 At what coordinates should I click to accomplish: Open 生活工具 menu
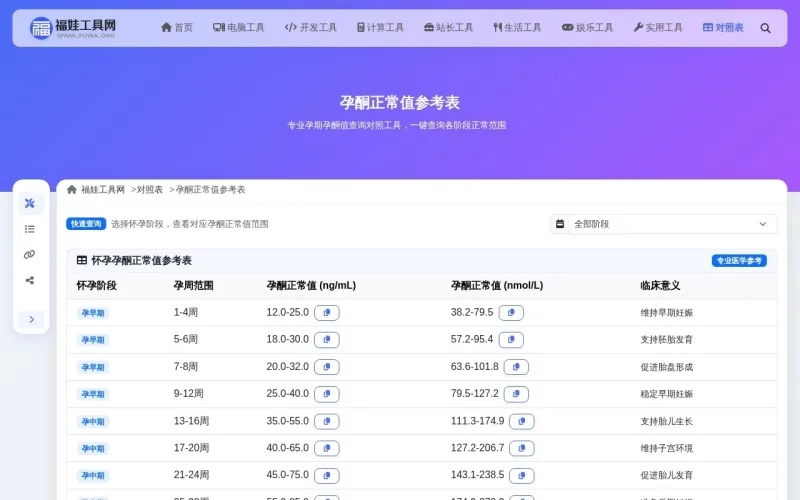click(517, 28)
